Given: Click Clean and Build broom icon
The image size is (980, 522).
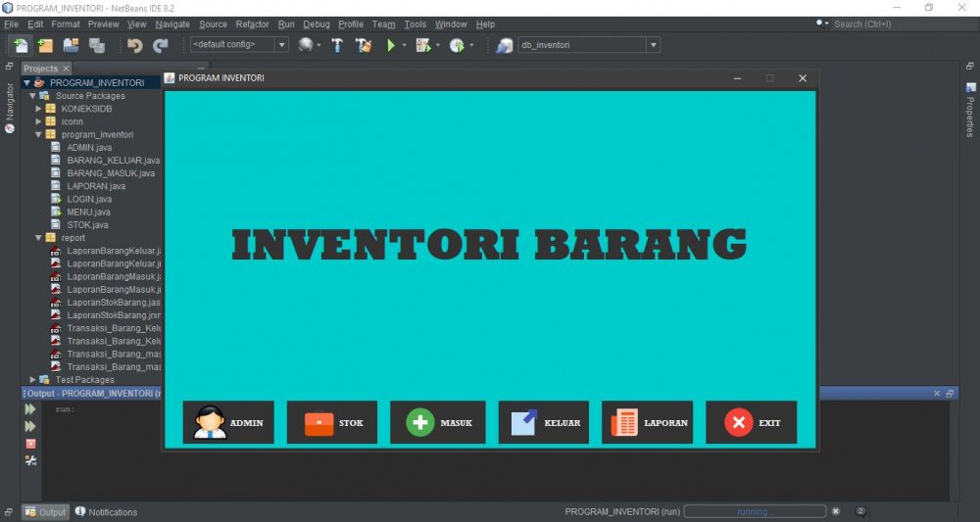Looking at the screenshot, I should coord(364,45).
